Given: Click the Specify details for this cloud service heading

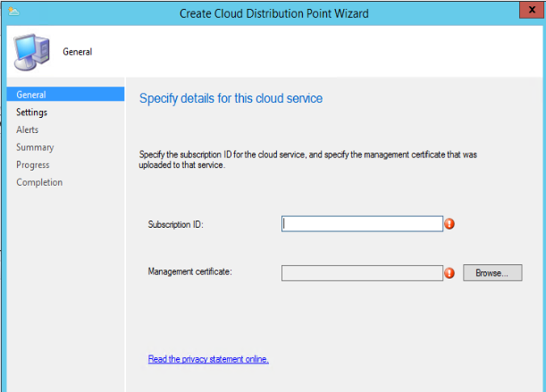Looking at the screenshot, I should click(x=231, y=98).
